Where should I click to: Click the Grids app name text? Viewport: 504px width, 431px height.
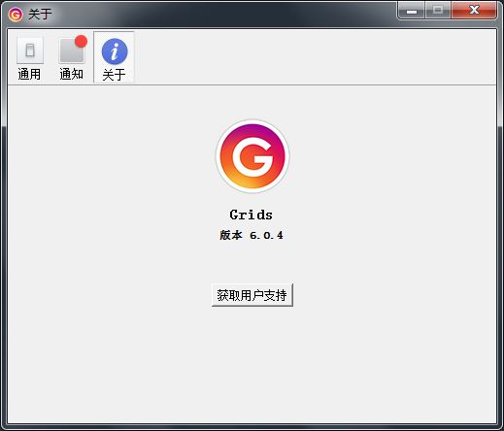click(x=251, y=215)
